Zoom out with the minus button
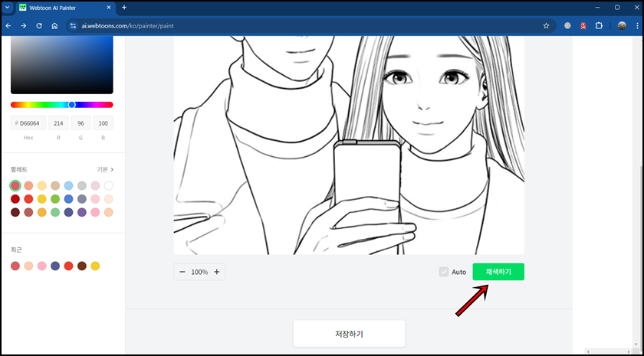The width and height of the screenshot is (644, 356). point(182,272)
